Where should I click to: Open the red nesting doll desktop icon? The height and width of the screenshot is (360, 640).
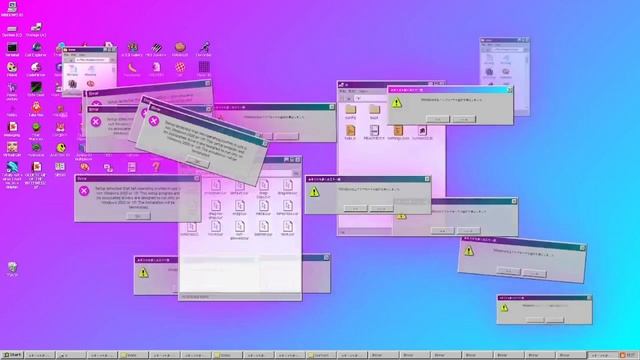coord(36,107)
